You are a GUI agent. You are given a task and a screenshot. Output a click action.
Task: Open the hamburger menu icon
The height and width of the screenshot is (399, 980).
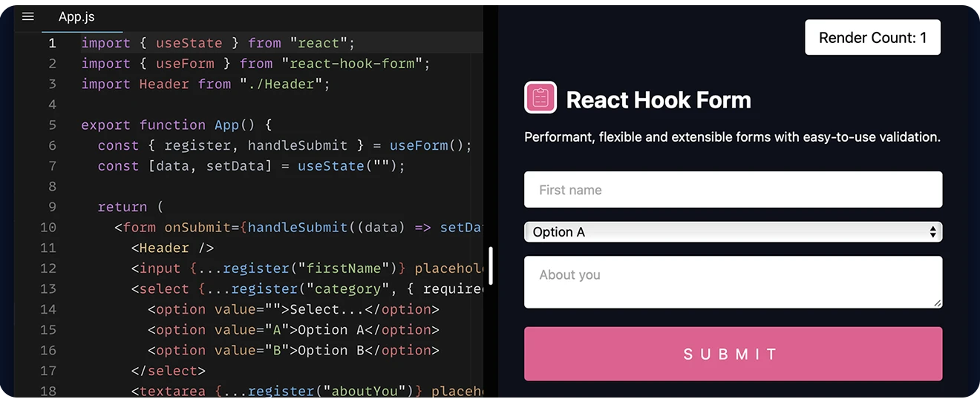pos(28,16)
